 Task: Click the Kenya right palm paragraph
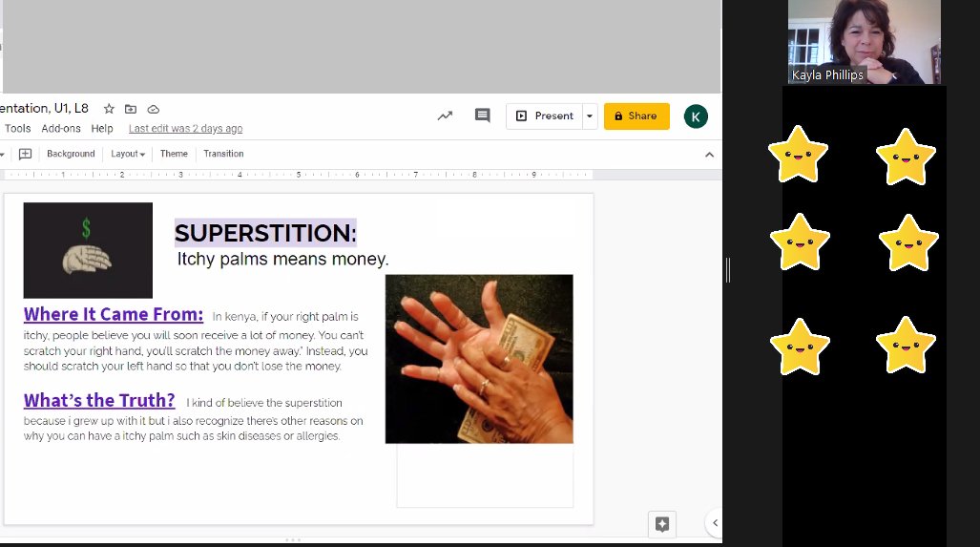coord(196,342)
